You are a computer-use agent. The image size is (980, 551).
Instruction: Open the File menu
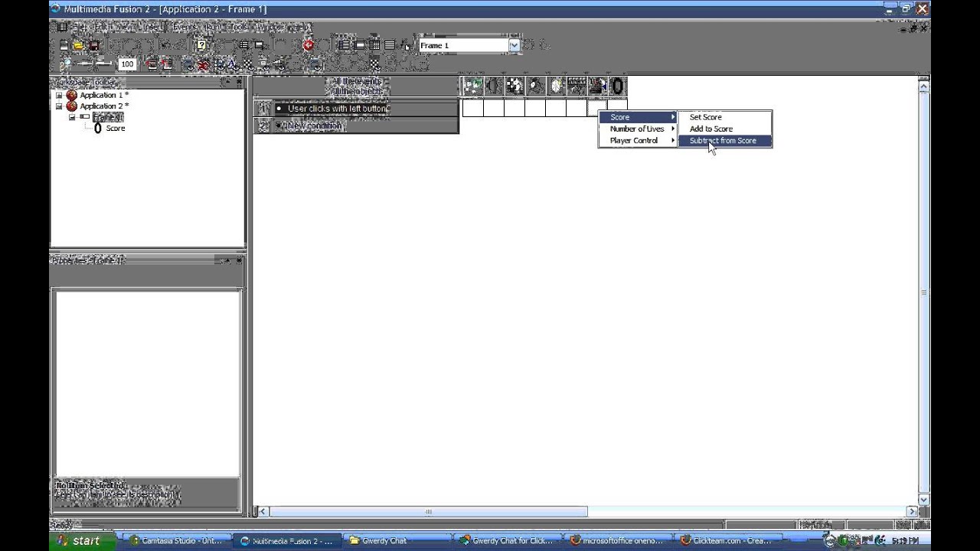pyautogui.click(x=78, y=27)
